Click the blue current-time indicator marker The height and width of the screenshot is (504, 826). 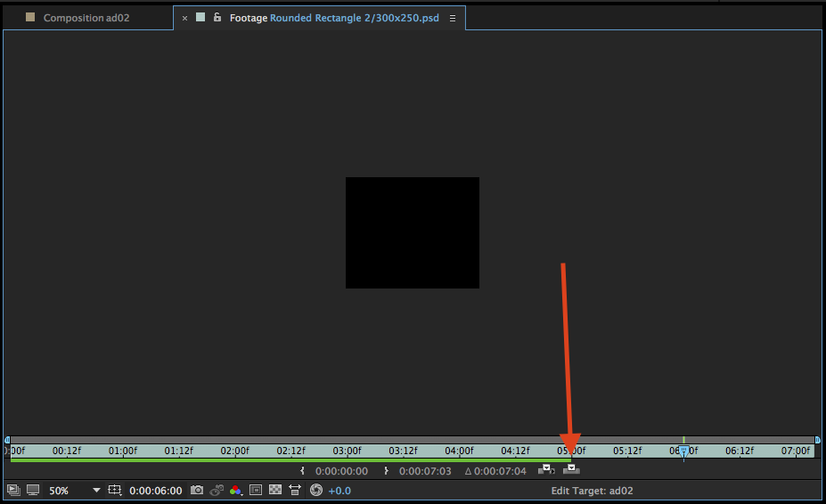coord(683,451)
